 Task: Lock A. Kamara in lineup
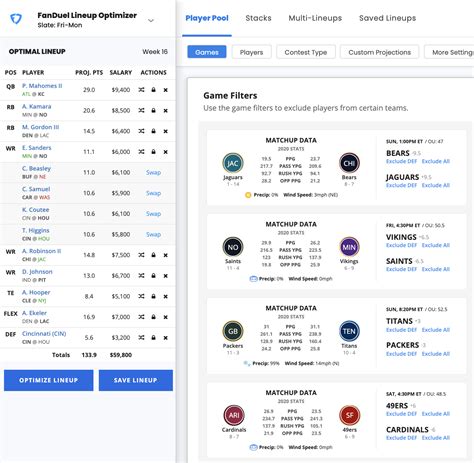click(153, 110)
